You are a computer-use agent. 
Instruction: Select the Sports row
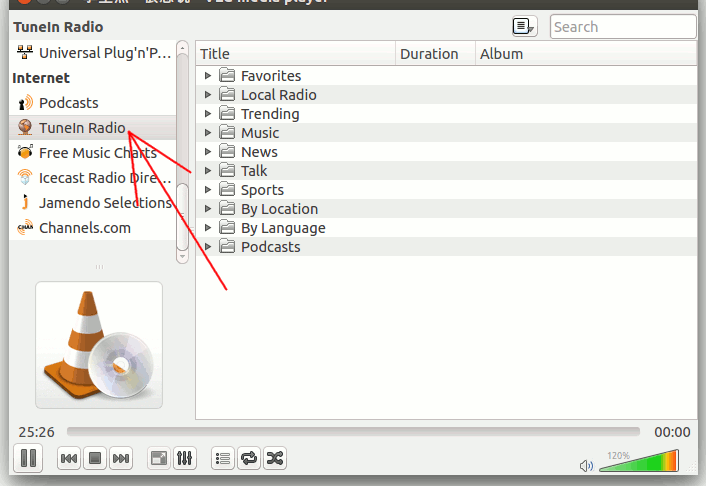pos(446,190)
